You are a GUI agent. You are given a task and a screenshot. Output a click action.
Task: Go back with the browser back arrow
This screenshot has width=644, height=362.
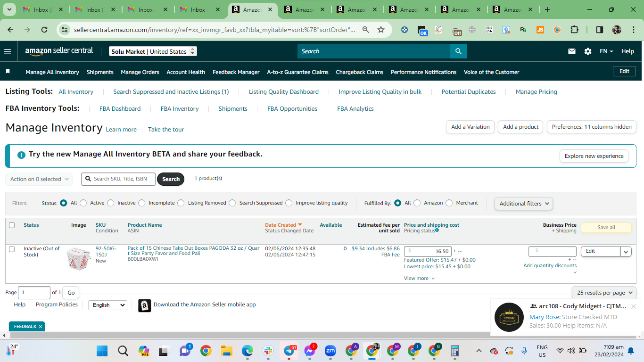coord(10,30)
